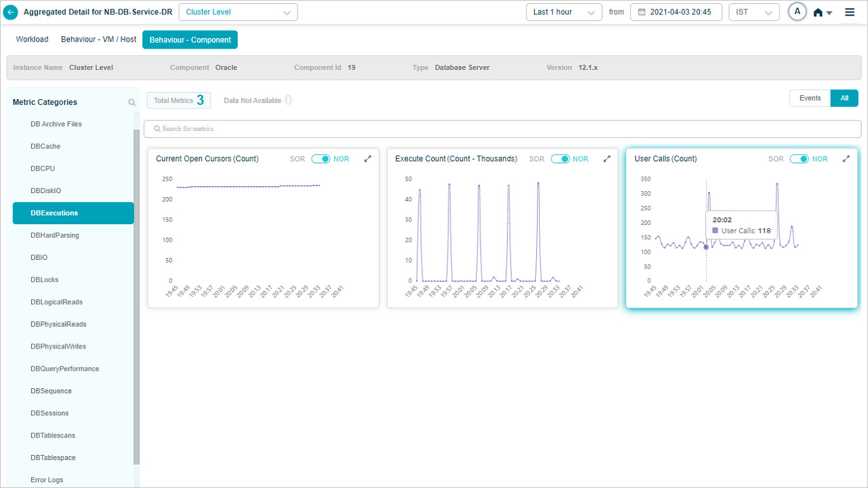Open the Cluster Level dropdown
Screen dimensions: 868x488
click(238, 12)
